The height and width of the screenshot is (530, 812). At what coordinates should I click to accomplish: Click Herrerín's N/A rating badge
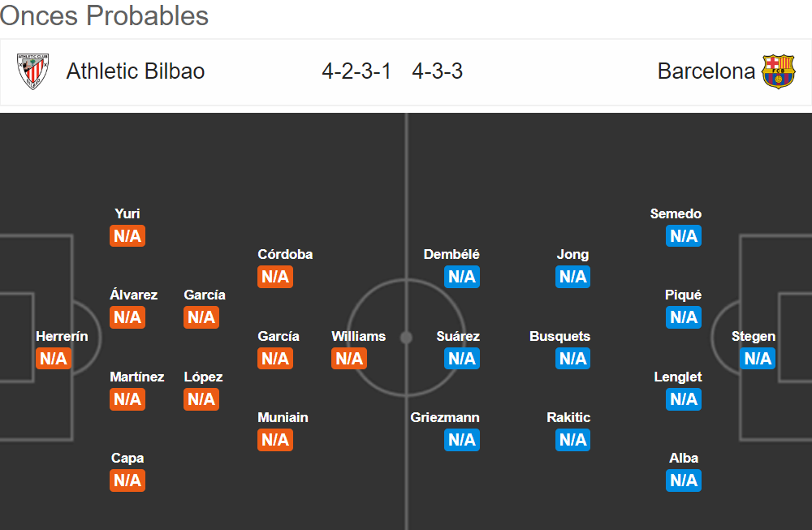coord(54,358)
